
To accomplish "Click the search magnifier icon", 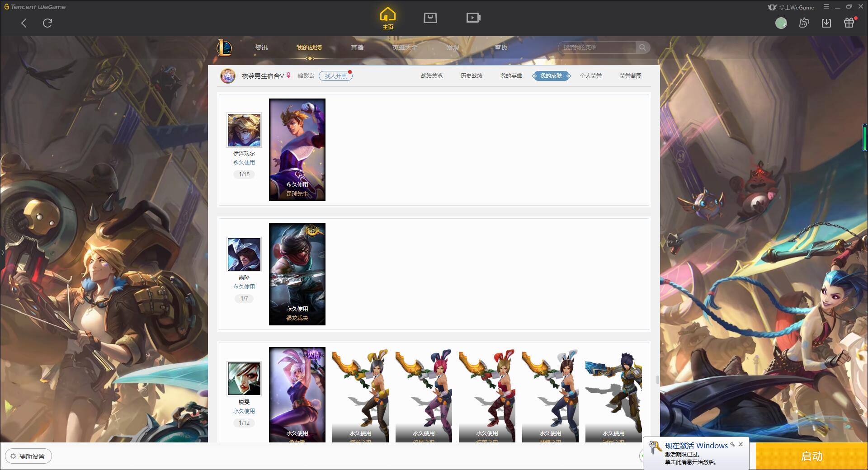I will point(642,47).
